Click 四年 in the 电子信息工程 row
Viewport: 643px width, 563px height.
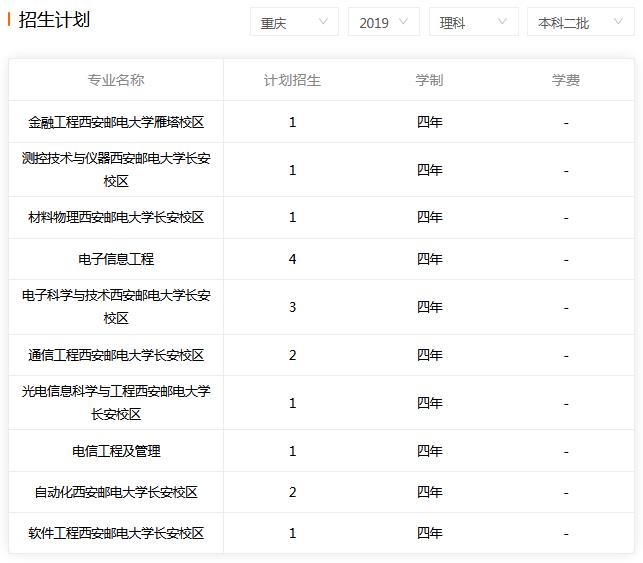pyautogui.click(x=429, y=259)
